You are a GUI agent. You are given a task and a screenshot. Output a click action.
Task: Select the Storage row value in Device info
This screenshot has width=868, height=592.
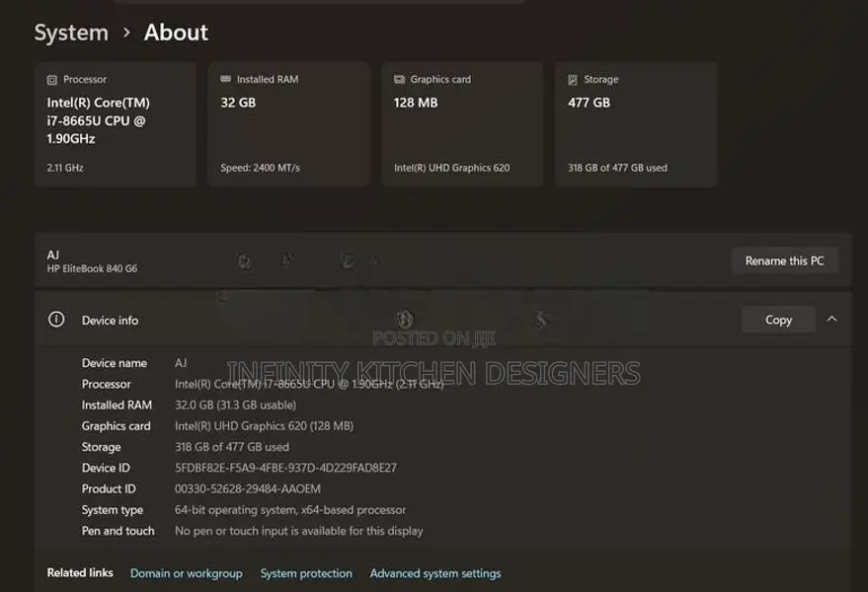(232, 447)
